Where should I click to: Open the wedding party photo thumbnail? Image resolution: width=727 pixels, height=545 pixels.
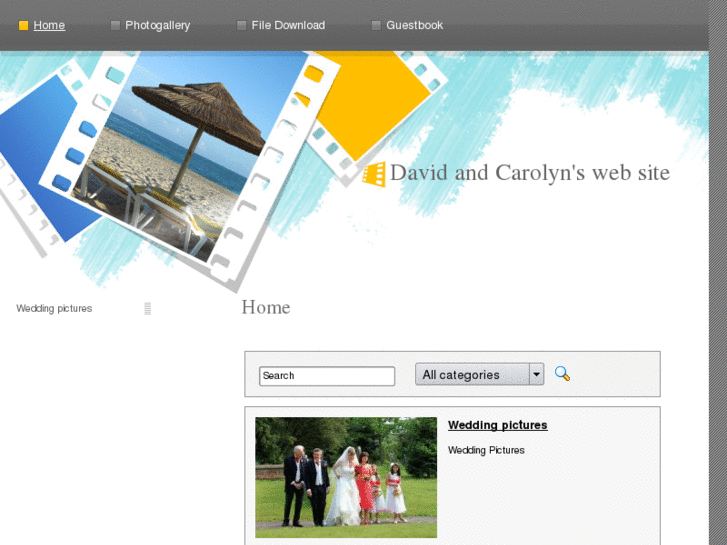click(x=346, y=477)
